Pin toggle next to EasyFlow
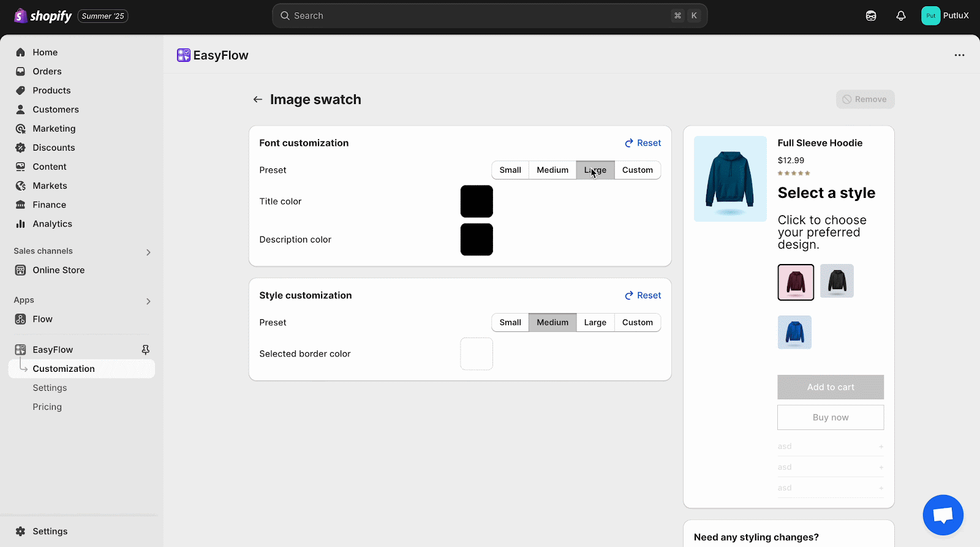The image size is (980, 547). 146,350
